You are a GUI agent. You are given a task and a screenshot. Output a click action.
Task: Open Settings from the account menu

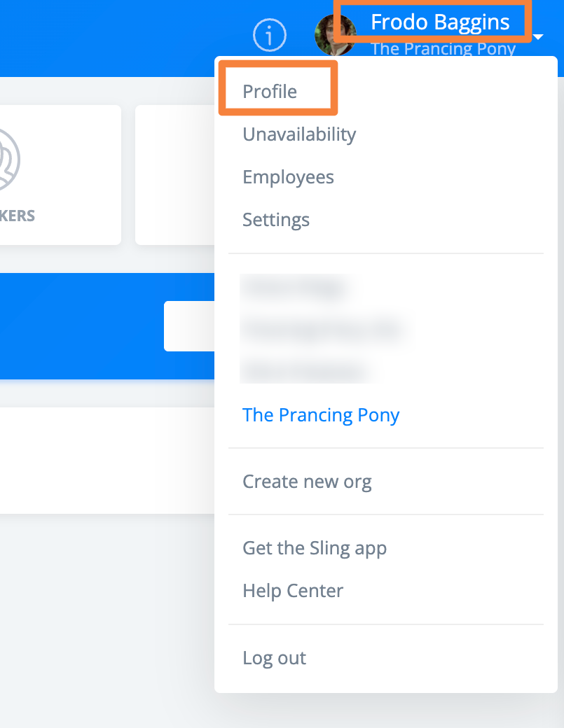click(x=276, y=220)
